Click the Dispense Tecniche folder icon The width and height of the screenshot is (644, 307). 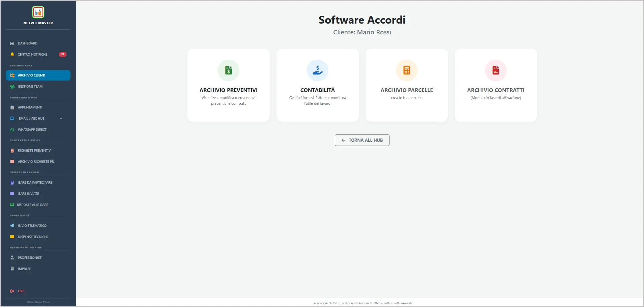(12, 237)
